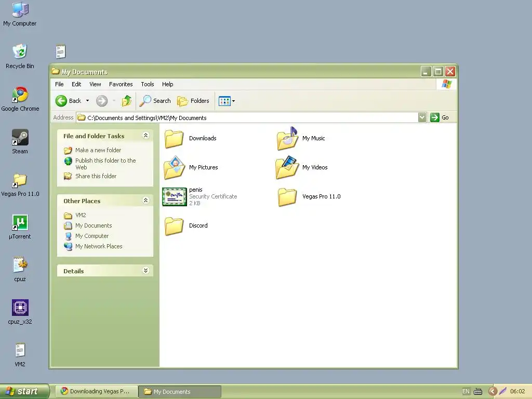Select unnamed text document on desktop
The height and width of the screenshot is (399, 532).
pos(60,51)
